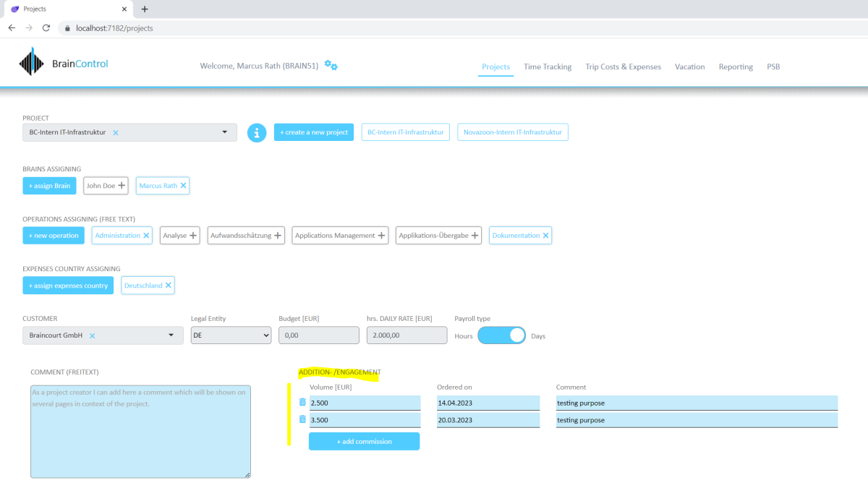Clear the BC-Intern IT-Infrastruktur project selection
This screenshot has height=488, width=868.
pyautogui.click(x=116, y=132)
